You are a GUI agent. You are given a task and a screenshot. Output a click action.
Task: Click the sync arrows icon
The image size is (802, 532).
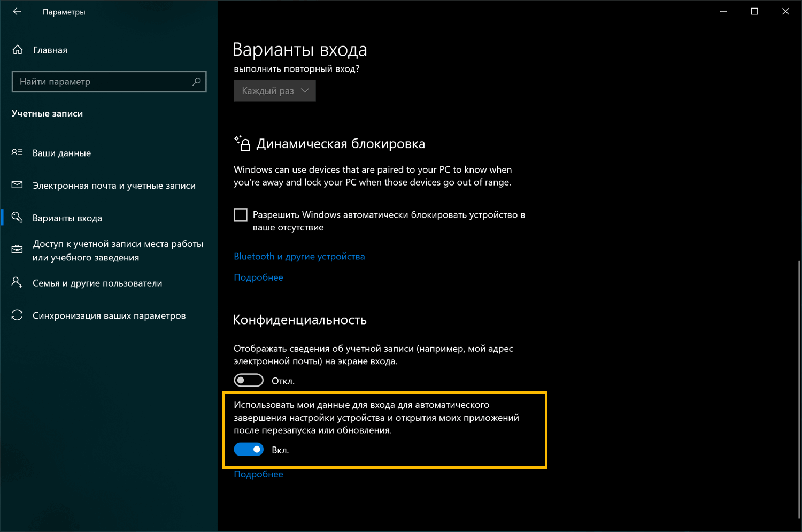[x=17, y=315]
